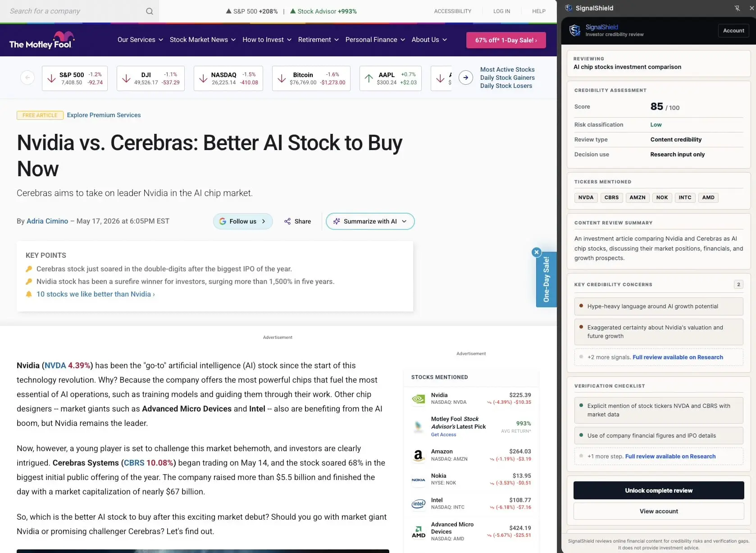
Task: Click Hype-heavy language concern item
Action: pyautogui.click(x=659, y=306)
